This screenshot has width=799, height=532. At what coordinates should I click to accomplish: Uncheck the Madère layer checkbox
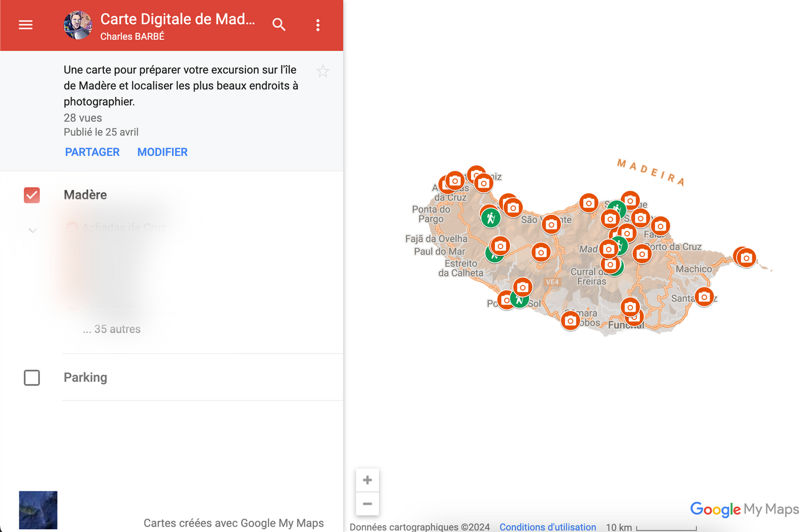32,195
